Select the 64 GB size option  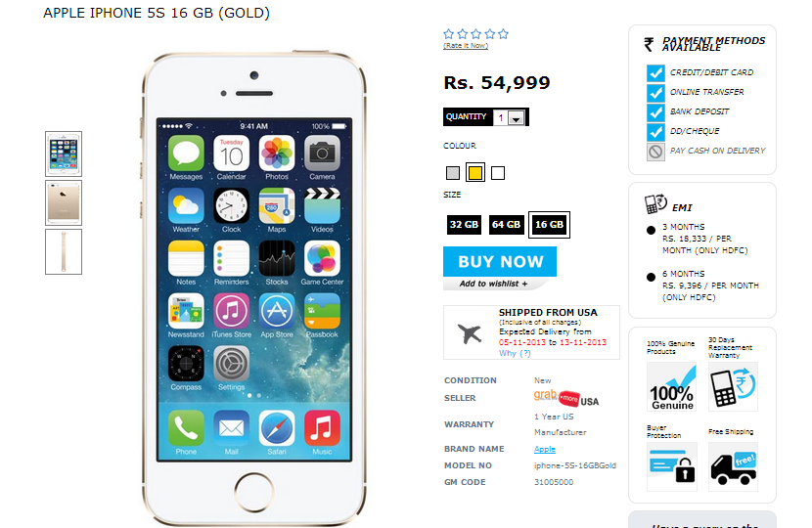pyautogui.click(x=507, y=225)
